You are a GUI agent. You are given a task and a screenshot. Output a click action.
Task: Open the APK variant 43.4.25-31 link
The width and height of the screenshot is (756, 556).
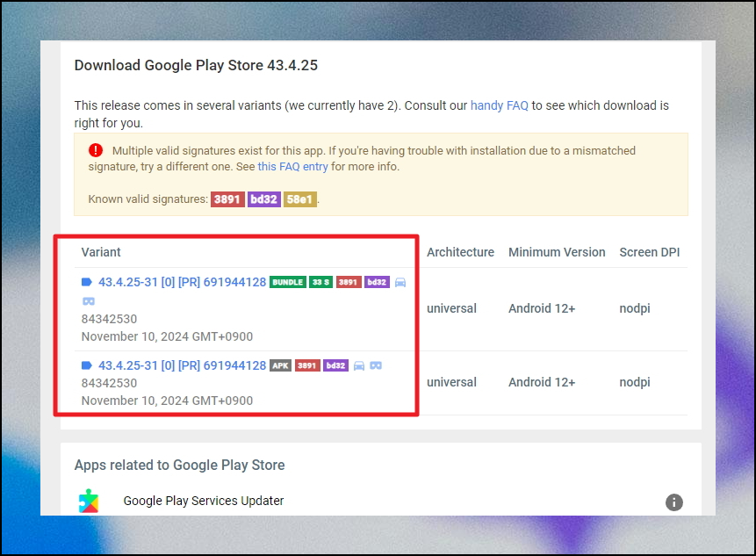click(x=183, y=365)
